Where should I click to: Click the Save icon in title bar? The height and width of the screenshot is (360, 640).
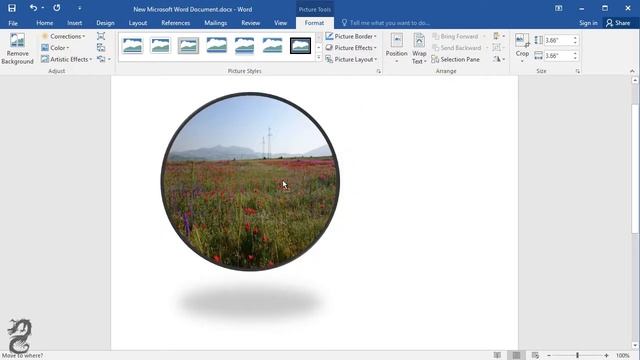coord(12,8)
